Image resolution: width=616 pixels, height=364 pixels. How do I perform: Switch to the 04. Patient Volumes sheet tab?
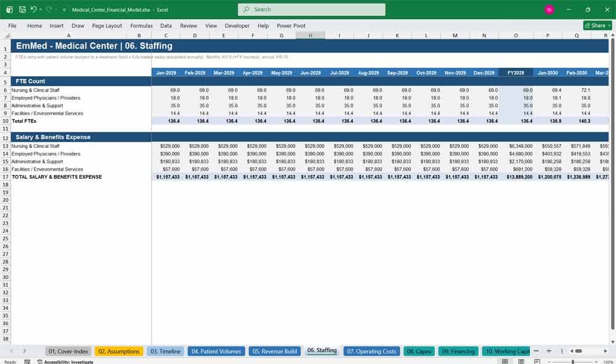click(216, 351)
